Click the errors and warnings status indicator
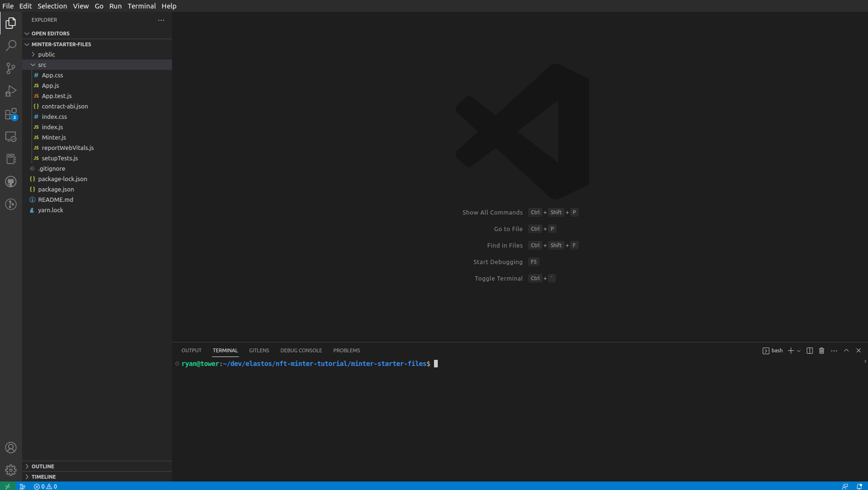 [x=45, y=486]
